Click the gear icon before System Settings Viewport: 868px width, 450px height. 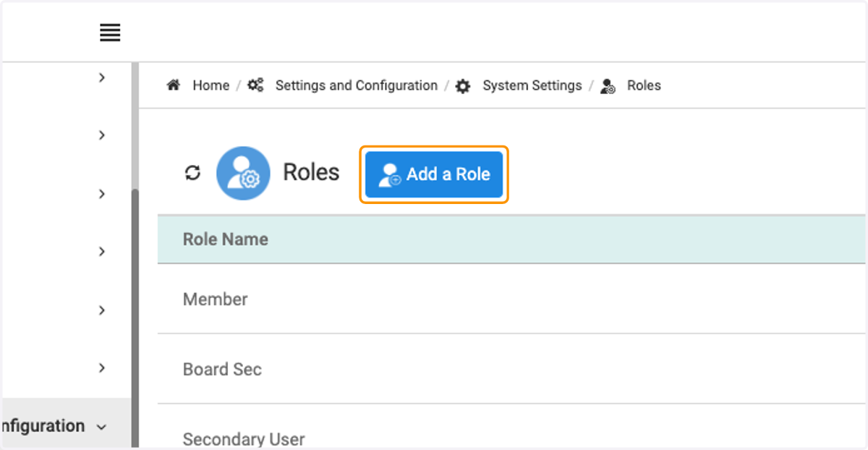[x=463, y=86]
